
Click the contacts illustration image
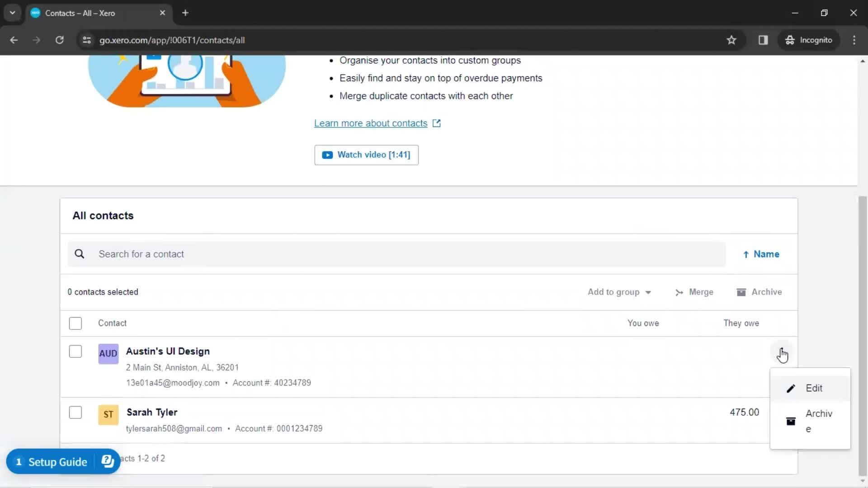point(187,81)
